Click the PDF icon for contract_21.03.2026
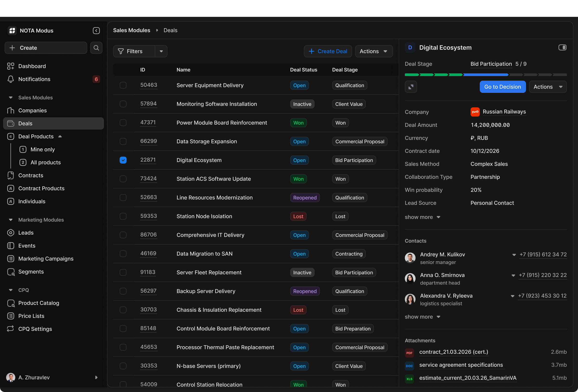Viewport: 578px width, 392px height. (x=409, y=353)
